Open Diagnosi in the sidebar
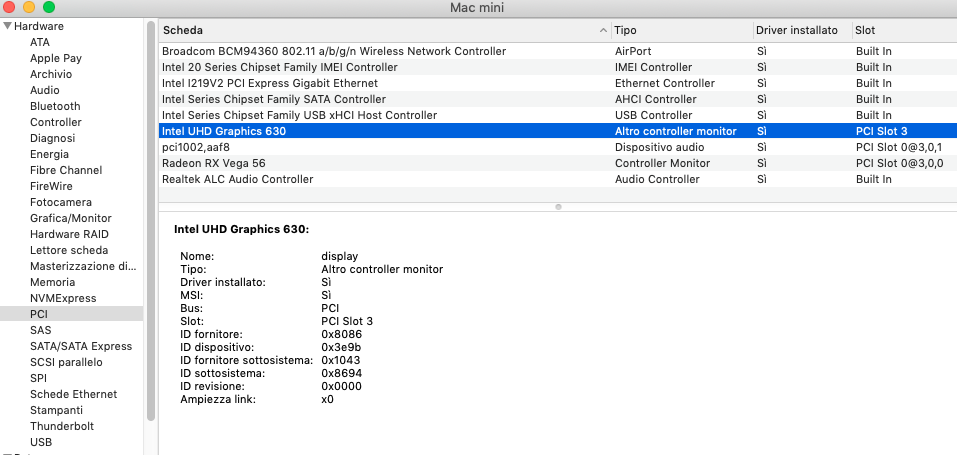Viewport: 957px width, 455px height. tap(52, 138)
